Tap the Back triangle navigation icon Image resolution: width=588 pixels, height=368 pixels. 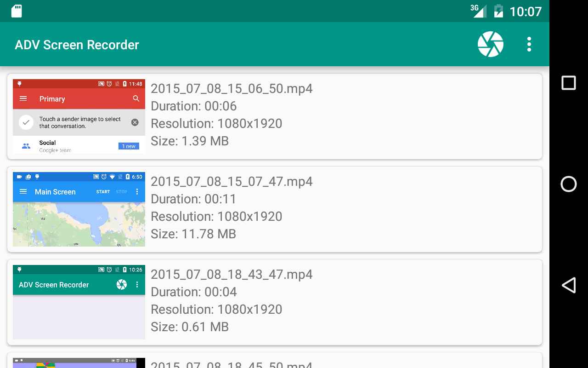pyautogui.click(x=568, y=285)
